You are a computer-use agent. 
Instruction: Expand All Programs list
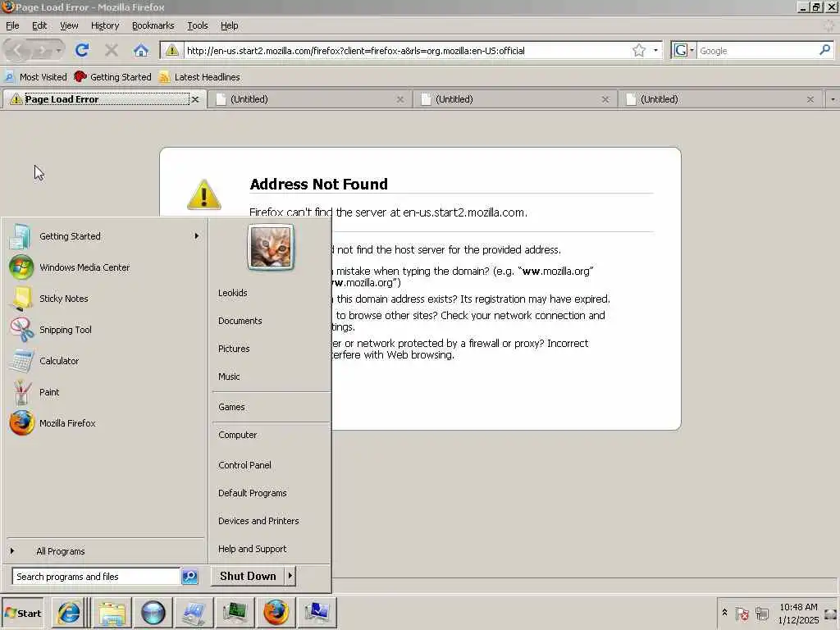[x=60, y=551]
